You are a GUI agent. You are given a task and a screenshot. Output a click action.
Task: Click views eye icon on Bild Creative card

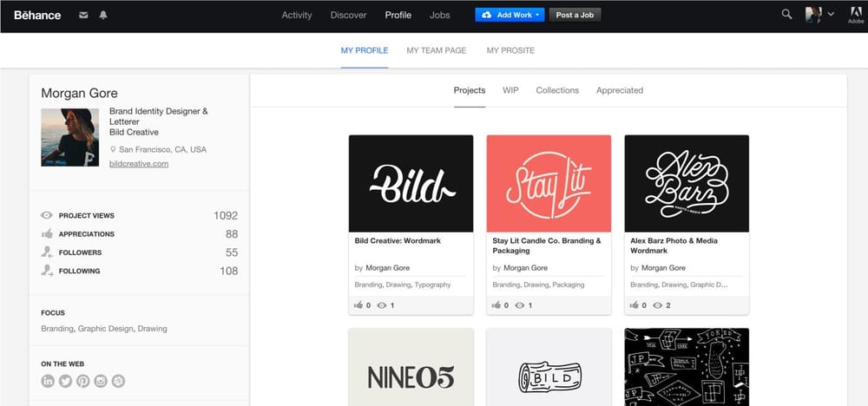coord(382,305)
